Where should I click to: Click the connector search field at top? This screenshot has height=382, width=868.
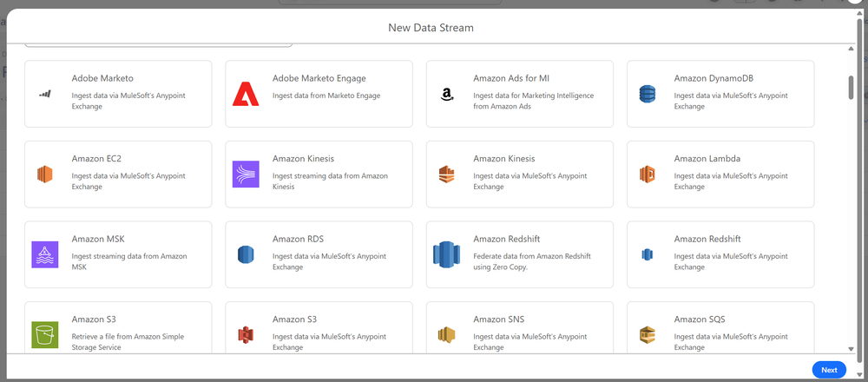point(158,43)
